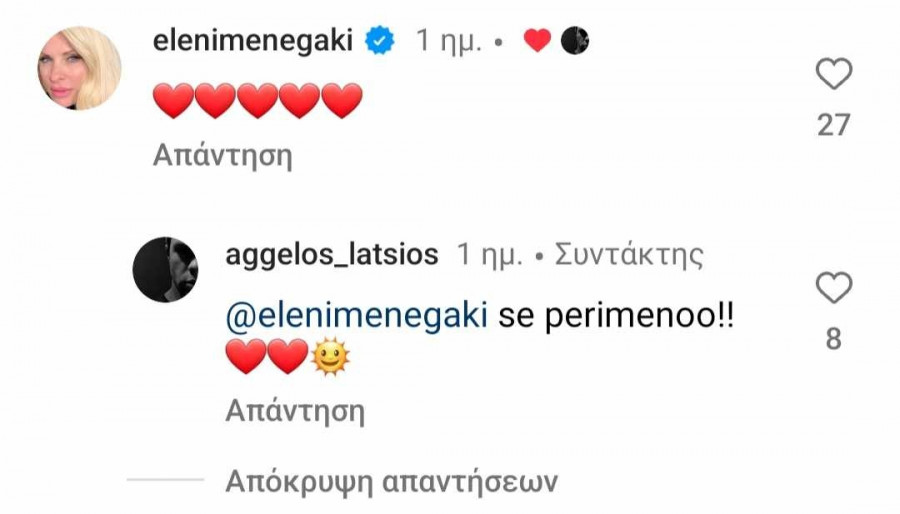
Task: Click the timestamp next to elenimenegaki
Action: coord(449,41)
